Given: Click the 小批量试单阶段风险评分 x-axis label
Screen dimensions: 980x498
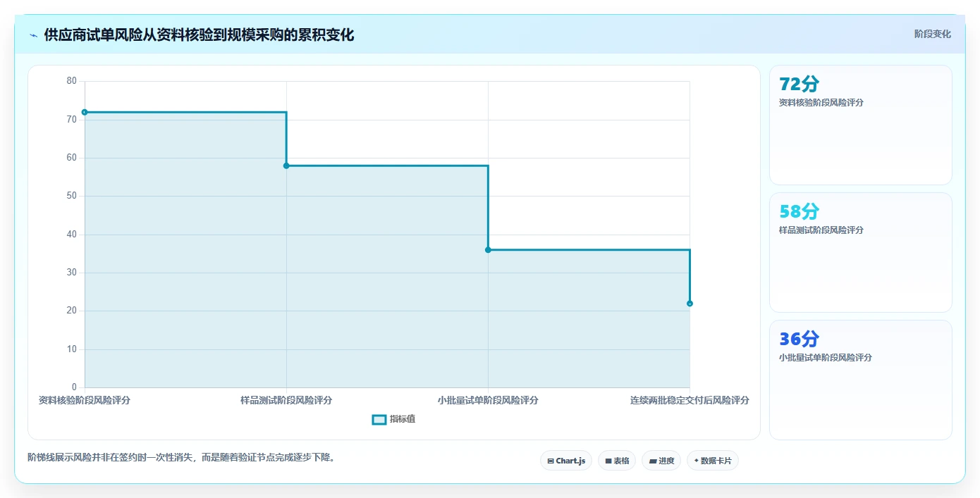Looking at the screenshot, I should coord(488,400).
